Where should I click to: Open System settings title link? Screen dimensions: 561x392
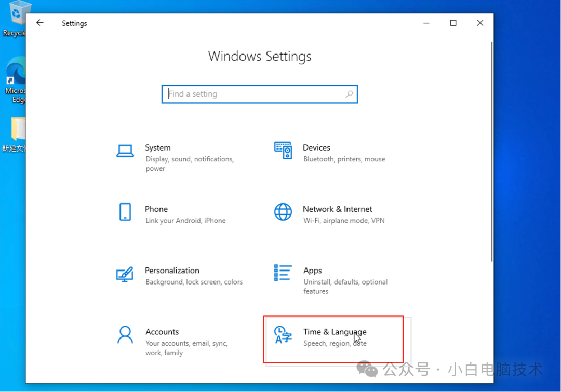[158, 148]
